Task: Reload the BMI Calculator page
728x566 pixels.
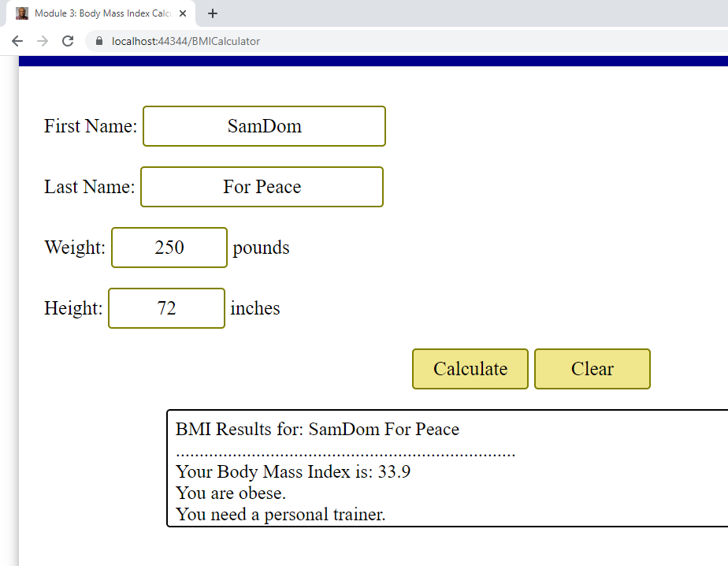Action: [x=68, y=41]
